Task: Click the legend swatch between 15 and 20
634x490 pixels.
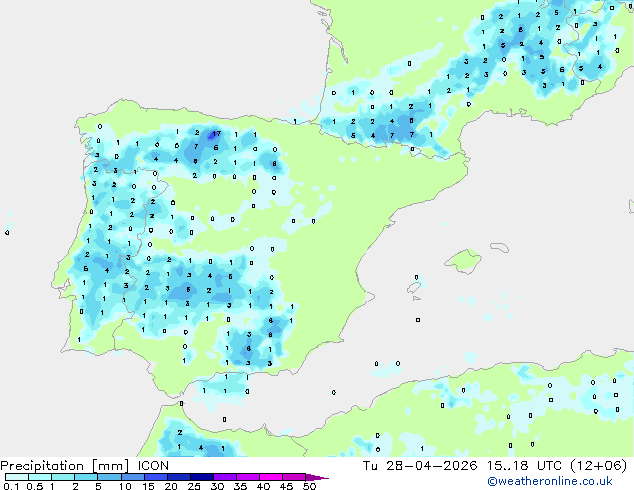Action: click(156, 477)
